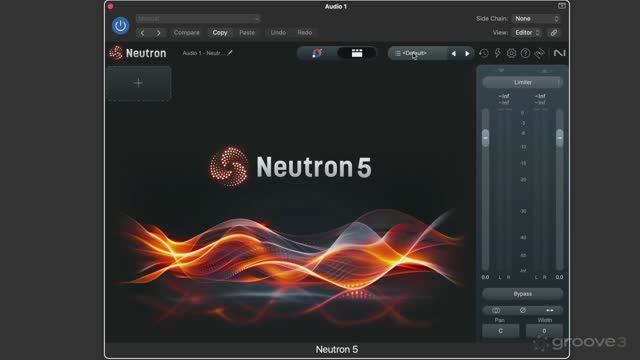Select next preset with right arrow
The width and height of the screenshot is (640, 360).
(x=467, y=53)
